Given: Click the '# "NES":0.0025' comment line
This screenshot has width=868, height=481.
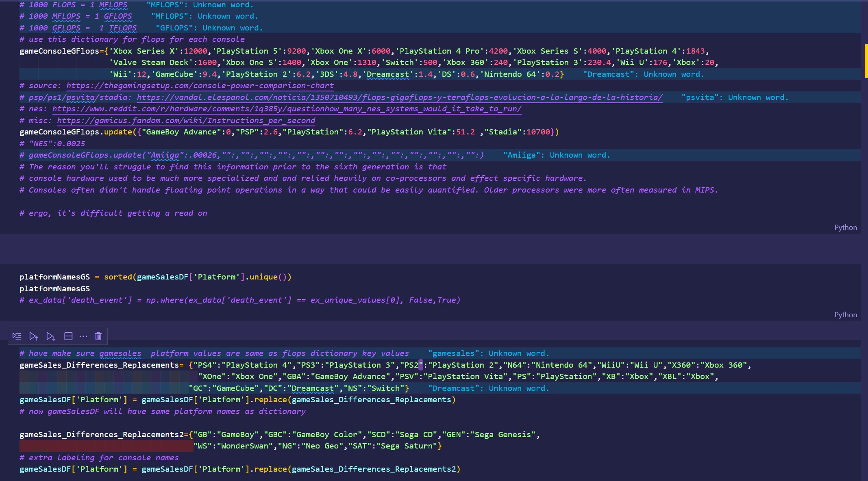Looking at the screenshot, I should (52, 144).
